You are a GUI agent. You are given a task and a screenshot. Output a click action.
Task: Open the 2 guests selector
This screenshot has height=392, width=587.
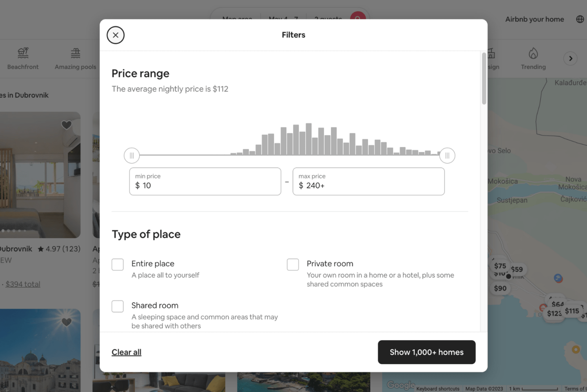click(328, 18)
